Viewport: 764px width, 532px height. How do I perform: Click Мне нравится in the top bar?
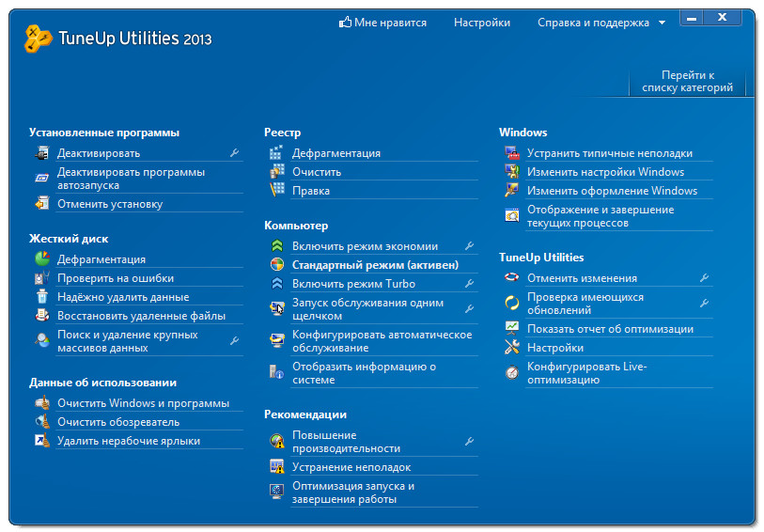point(382,23)
